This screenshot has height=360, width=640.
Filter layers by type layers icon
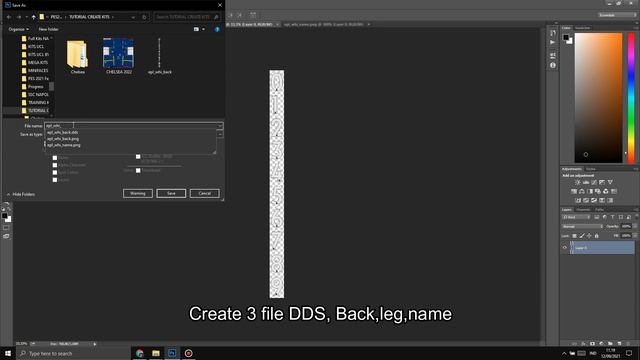pyautogui.click(x=612, y=217)
